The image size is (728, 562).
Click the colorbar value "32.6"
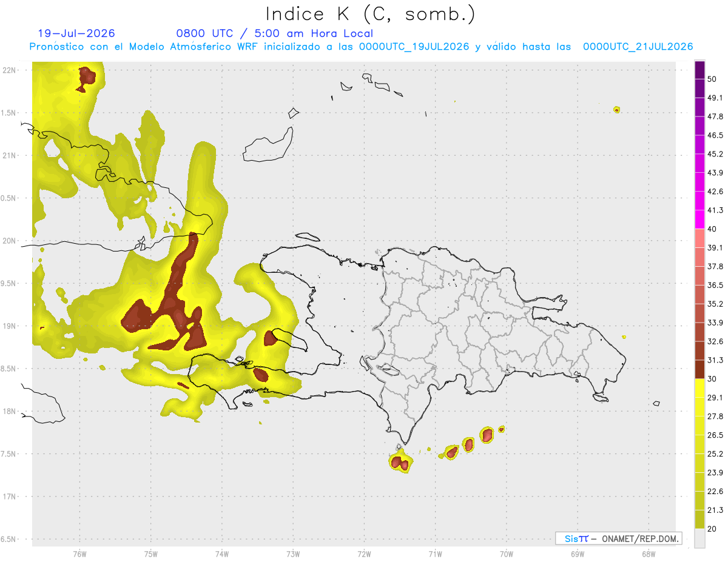(x=715, y=341)
